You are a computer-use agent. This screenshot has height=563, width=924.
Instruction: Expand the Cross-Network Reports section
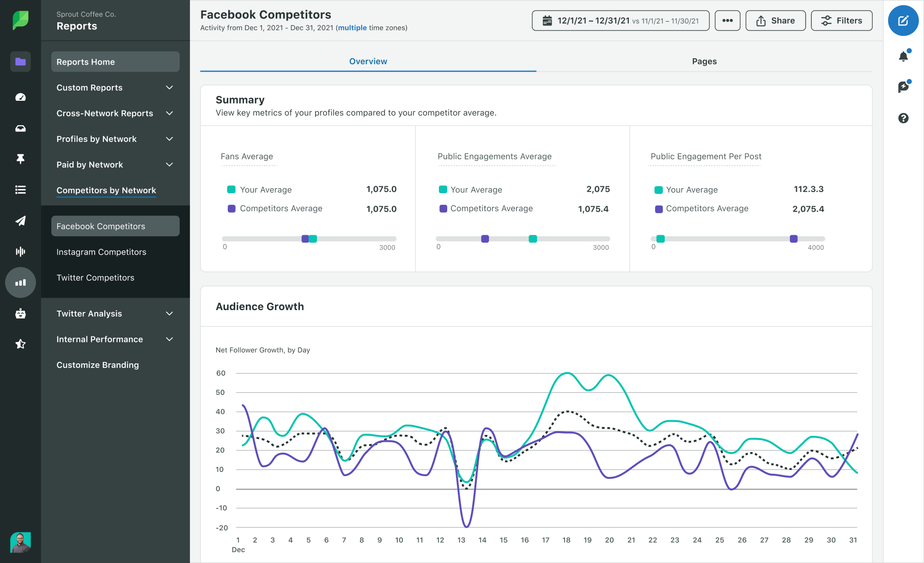(x=115, y=113)
